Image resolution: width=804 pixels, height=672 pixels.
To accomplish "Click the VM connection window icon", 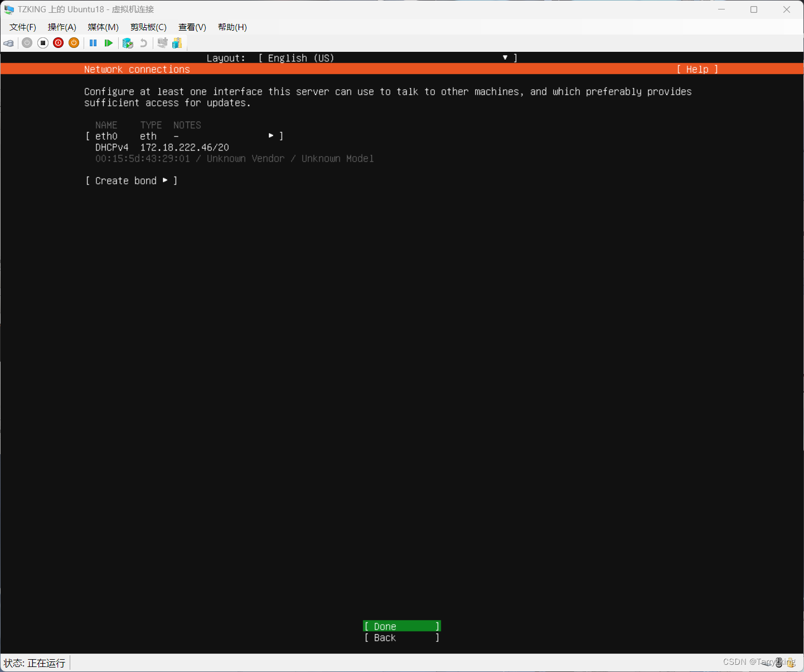I will point(9,9).
